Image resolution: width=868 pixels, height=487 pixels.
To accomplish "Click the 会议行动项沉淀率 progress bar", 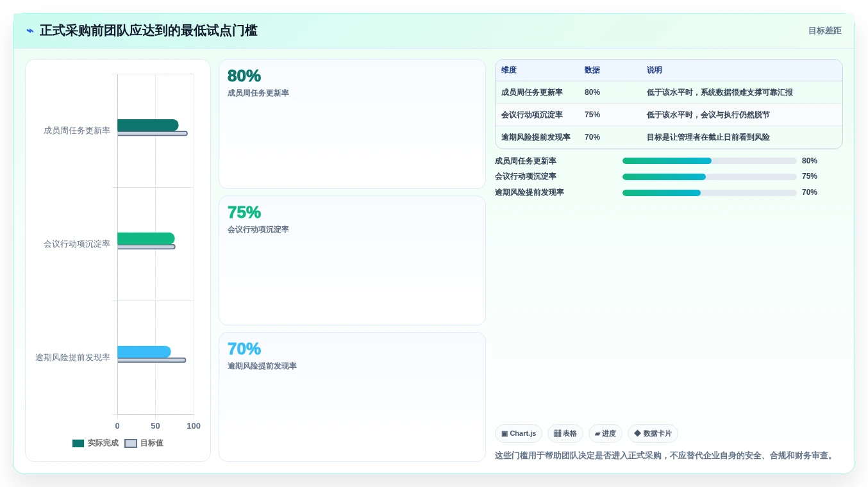I will pyautogui.click(x=709, y=177).
